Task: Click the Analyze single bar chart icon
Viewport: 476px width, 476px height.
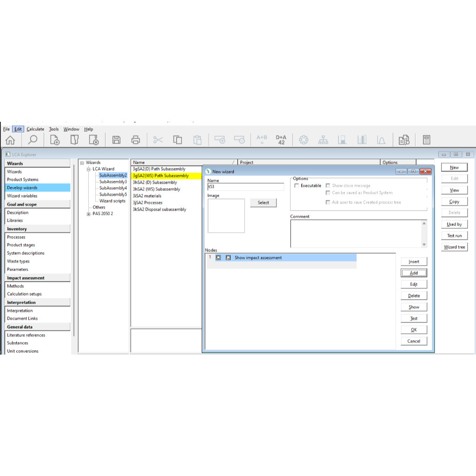Action: pos(342,140)
